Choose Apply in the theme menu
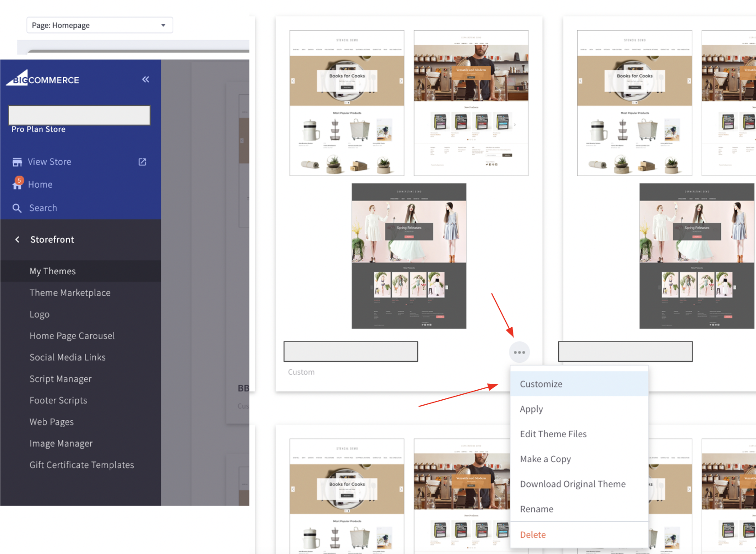756x554 pixels. tap(531, 409)
